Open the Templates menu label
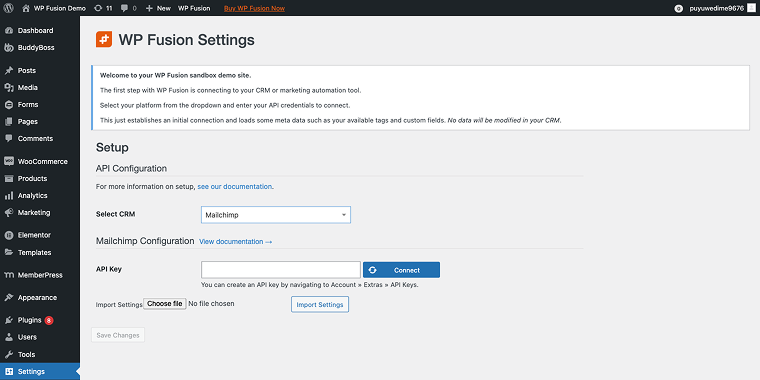The height and width of the screenshot is (380, 760). coord(34,253)
